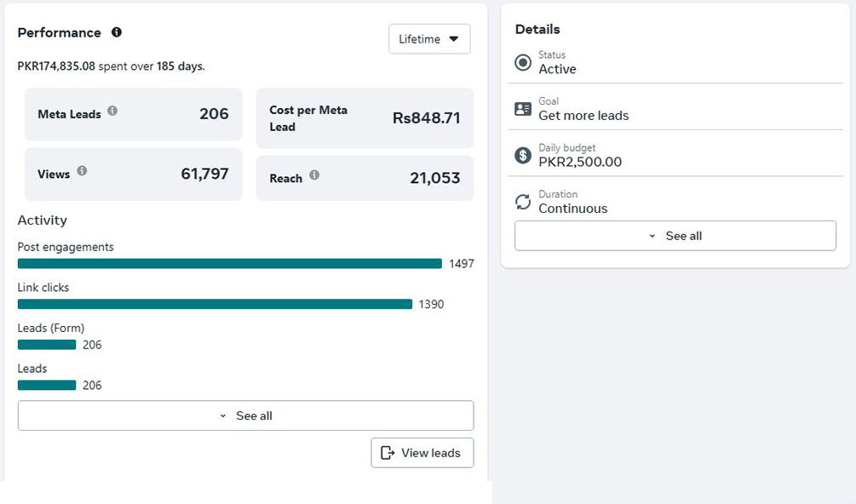856x504 pixels.
Task: Click the Meta Leads info icon
Action: click(112, 111)
